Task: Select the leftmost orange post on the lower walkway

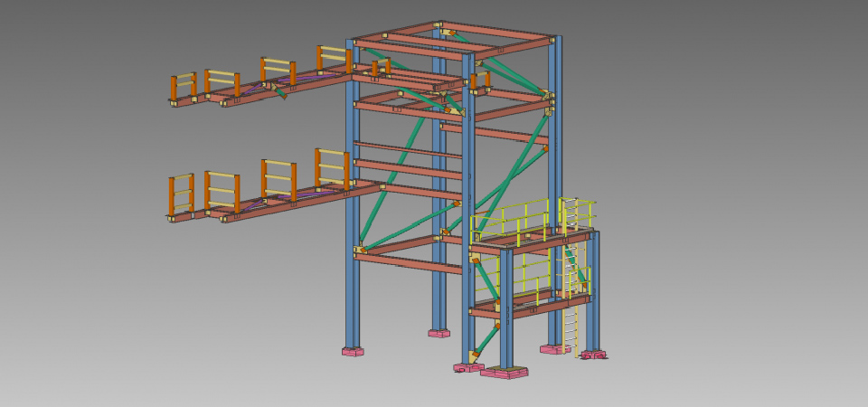Action: 172,197
